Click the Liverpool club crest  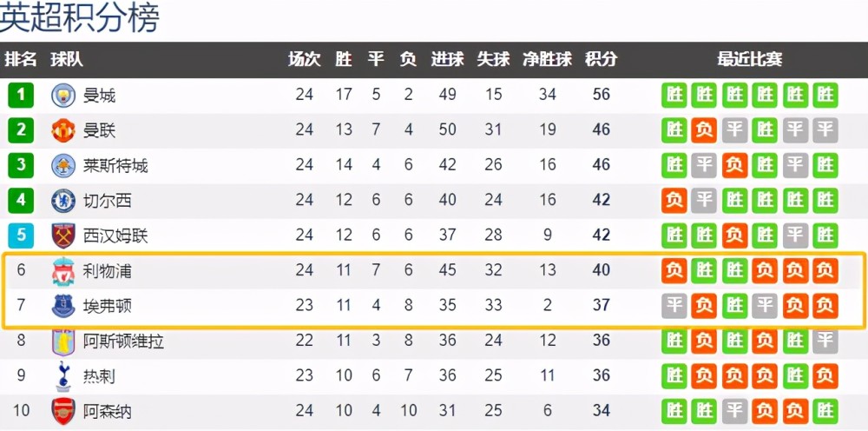(x=63, y=270)
